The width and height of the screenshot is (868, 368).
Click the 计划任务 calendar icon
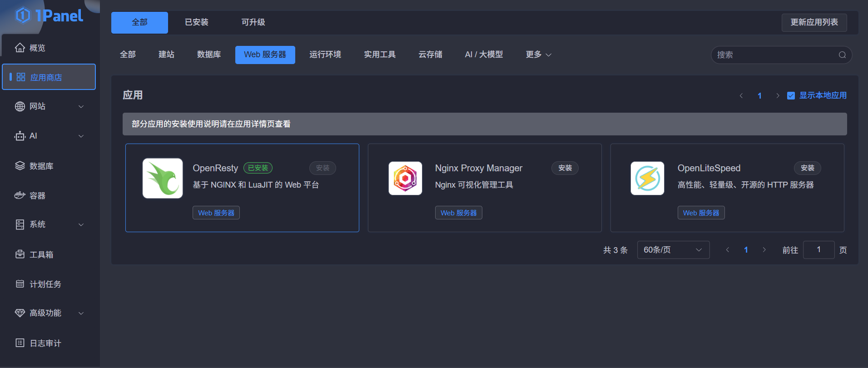[20, 284]
